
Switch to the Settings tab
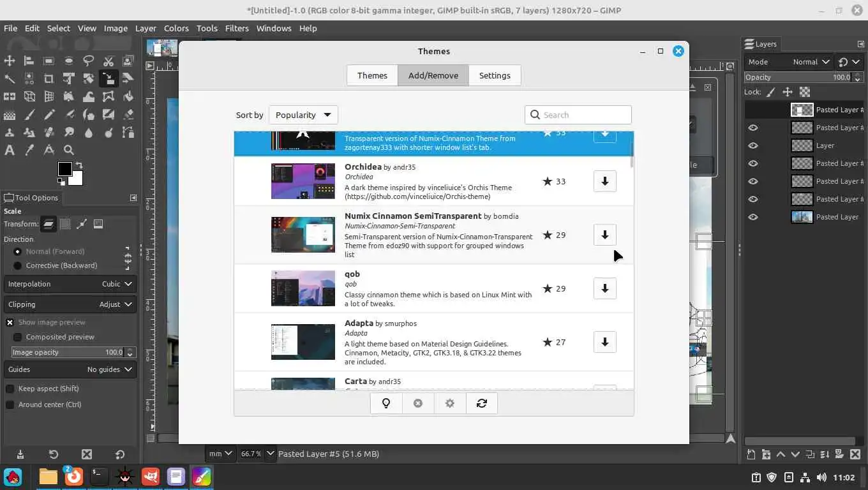point(495,75)
